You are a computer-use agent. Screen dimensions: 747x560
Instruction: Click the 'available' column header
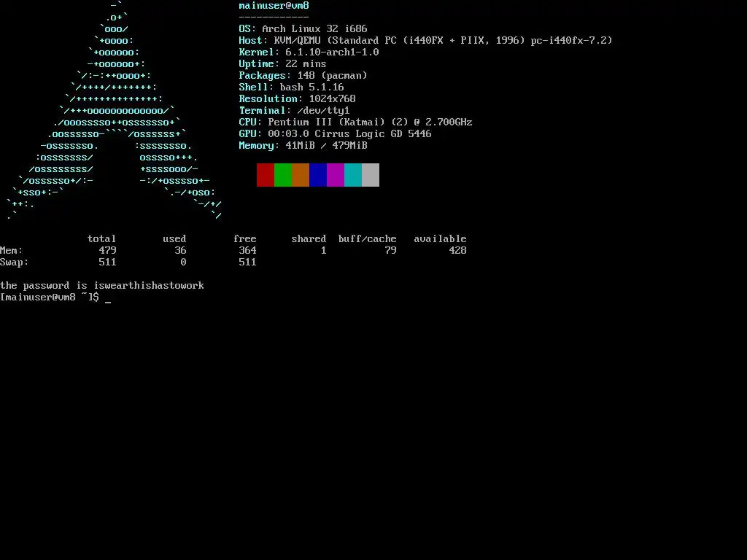(440, 239)
